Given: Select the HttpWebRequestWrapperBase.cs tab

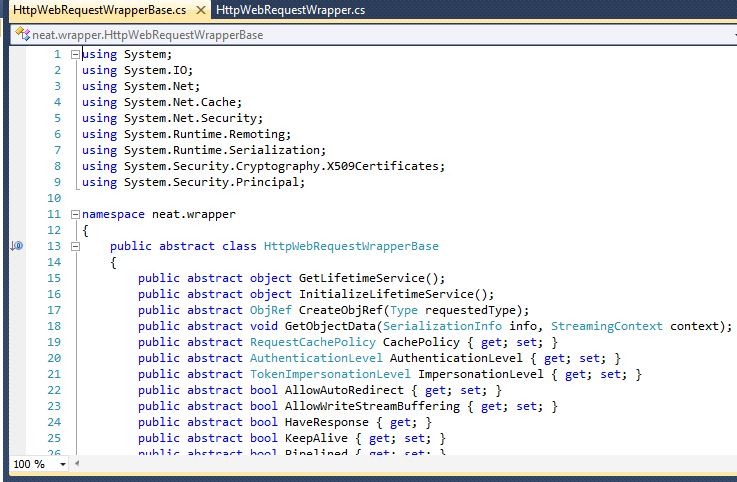Looking at the screenshot, I should point(100,10).
